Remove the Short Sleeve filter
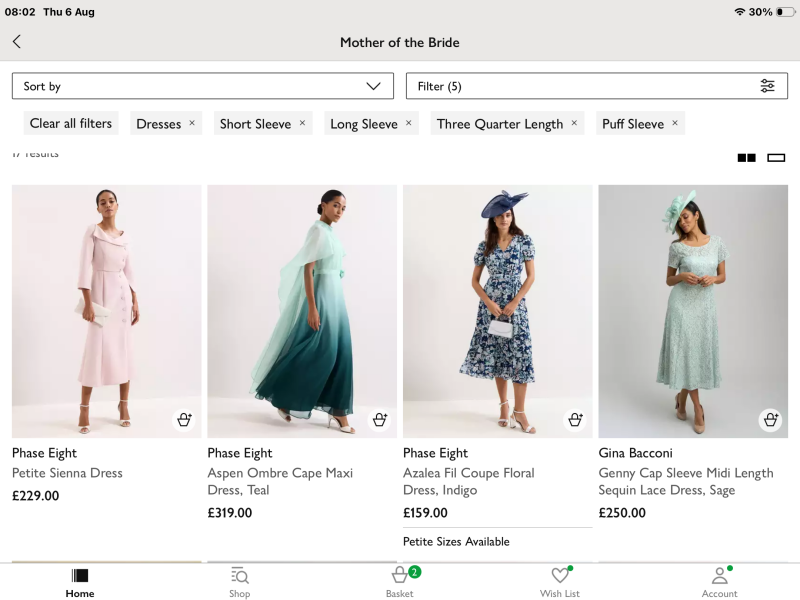Viewport: 800px width, 600px height. pos(302,123)
